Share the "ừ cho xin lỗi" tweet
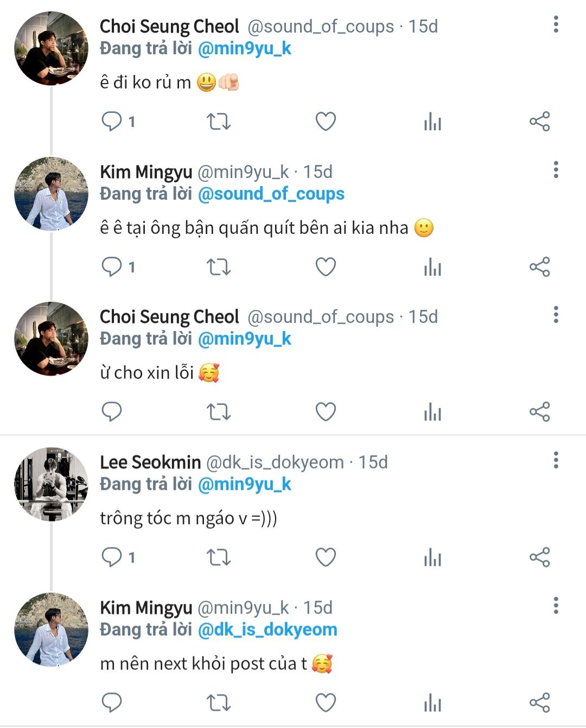This screenshot has width=586, height=728. click(x=539, y=412)
